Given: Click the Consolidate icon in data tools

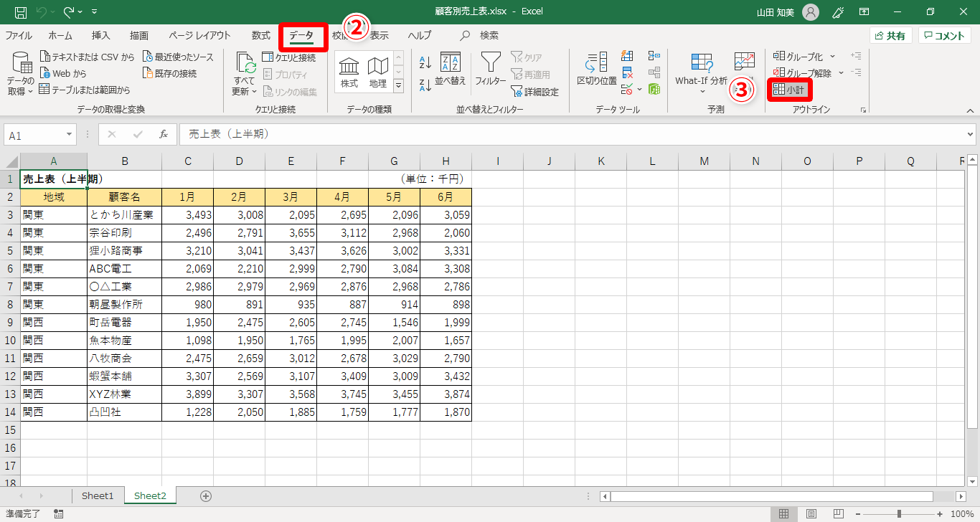Looking at the screenshot, I should (654, 56).
